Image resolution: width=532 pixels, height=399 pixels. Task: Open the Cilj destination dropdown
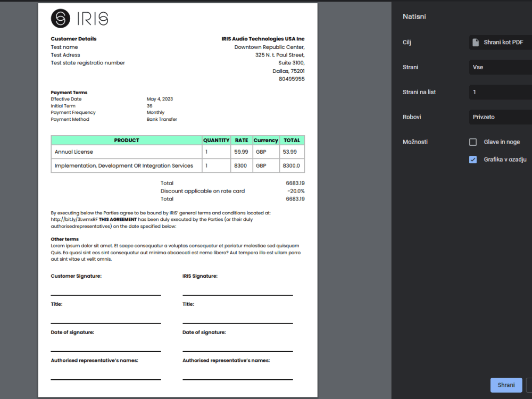pyautogui.click(x=501, y=43)
